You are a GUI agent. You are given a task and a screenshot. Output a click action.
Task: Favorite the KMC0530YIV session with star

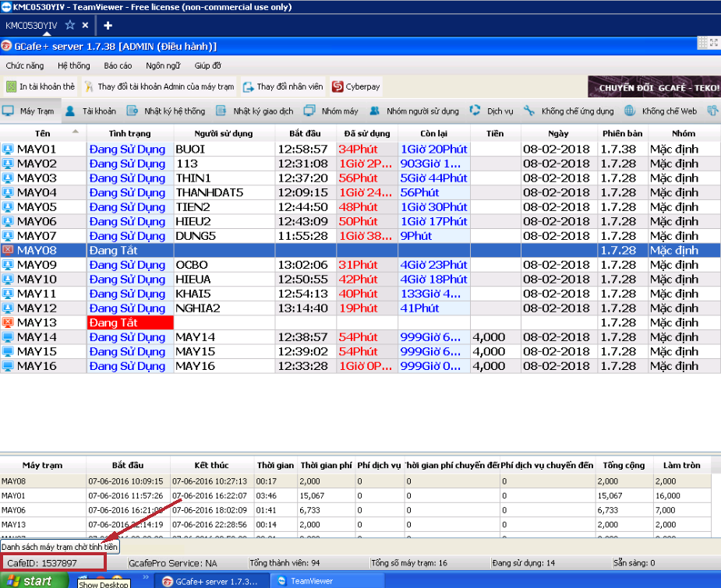coord(70,25)
